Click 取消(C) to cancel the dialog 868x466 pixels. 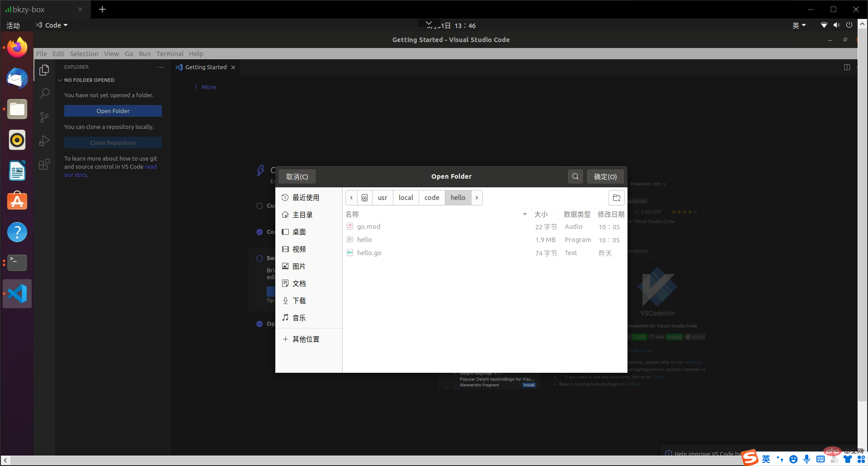coord(297,176)
